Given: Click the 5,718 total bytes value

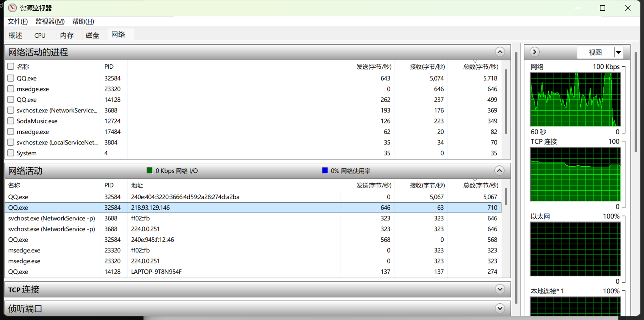Looking at the screenshot, I should [x=490, y=78].
